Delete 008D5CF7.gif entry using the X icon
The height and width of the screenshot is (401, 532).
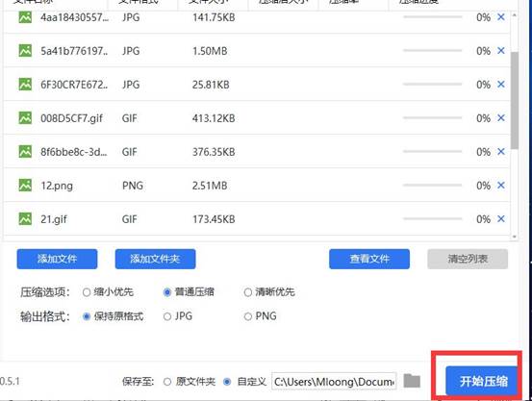pos(501,117)
